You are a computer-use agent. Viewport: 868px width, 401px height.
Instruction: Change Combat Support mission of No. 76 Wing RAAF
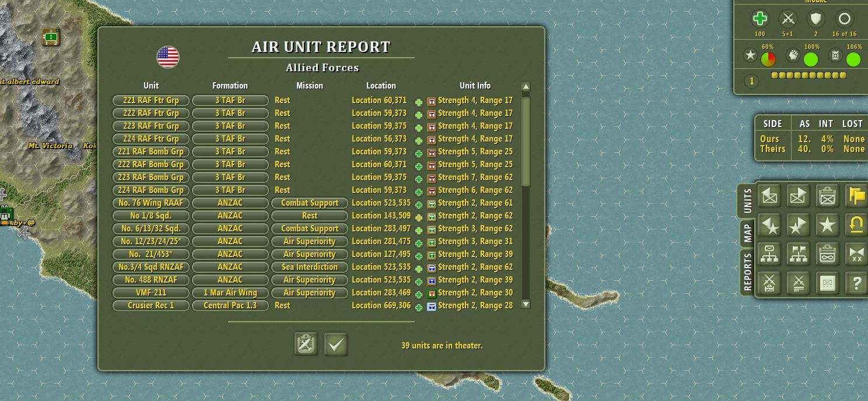click(310, 203)
